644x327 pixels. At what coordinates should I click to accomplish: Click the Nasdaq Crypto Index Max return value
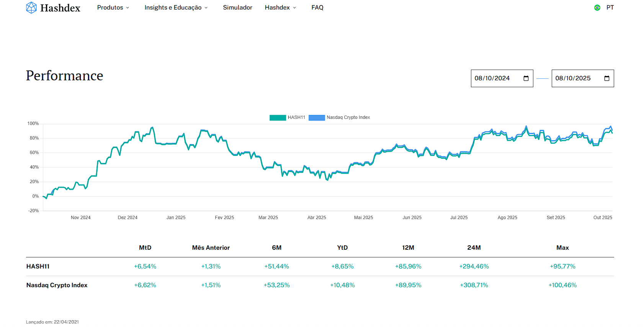click(562, 285)
